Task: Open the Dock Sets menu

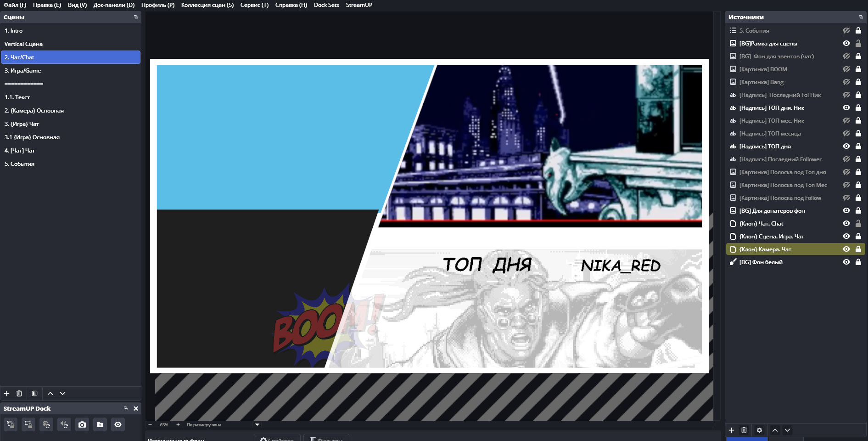Action: [x=326, y=5]
